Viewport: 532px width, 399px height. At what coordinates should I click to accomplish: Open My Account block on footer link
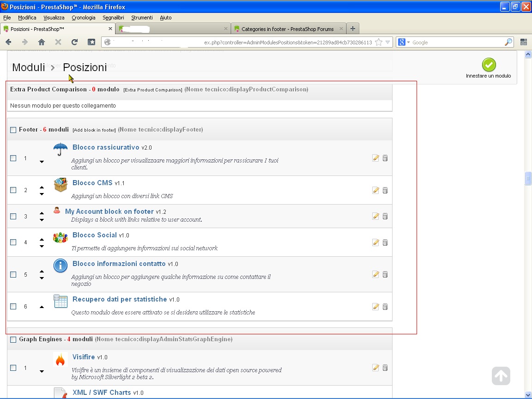point(109,212)
